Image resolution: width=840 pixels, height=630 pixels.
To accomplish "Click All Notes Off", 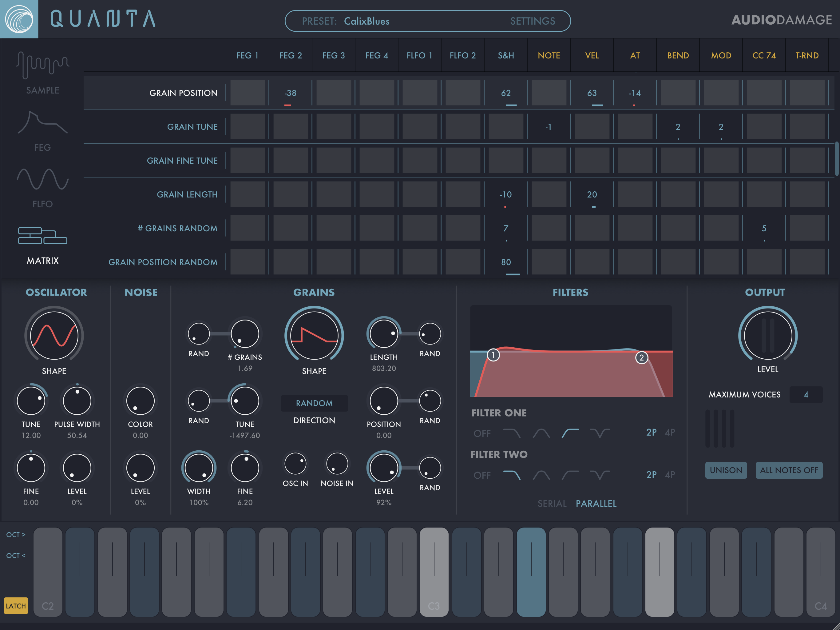I will [x=789, y=470].
